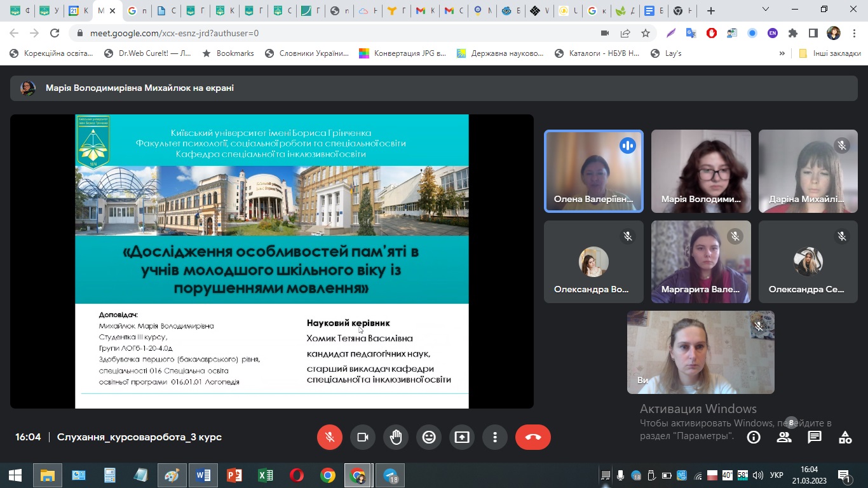Image resolution: width=868 pixels, height=488 pixels.
Task: Toggle the camera on or off
Action: tap(363, 437)
